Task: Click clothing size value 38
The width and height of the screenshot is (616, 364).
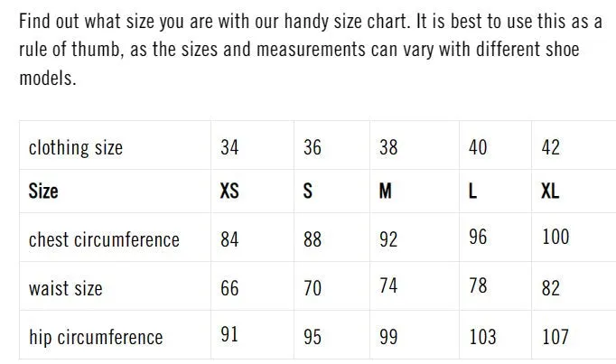Action: [x=388, y=147]
